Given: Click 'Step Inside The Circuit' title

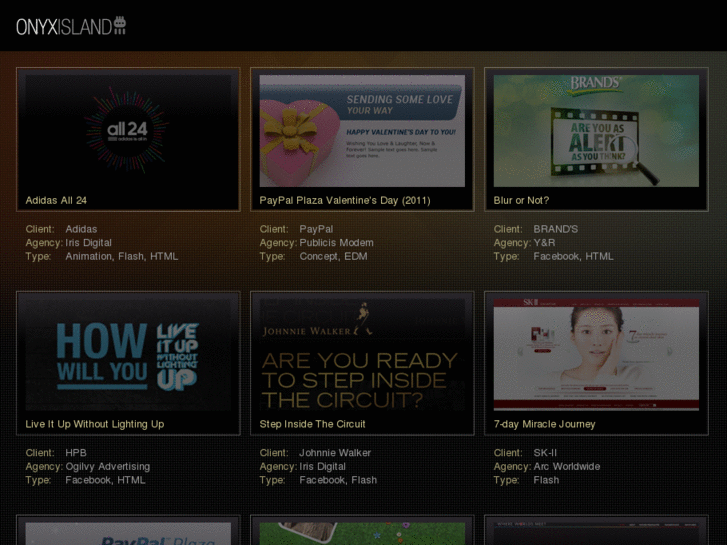Looking at the screenshot, I should pos(312,424).
